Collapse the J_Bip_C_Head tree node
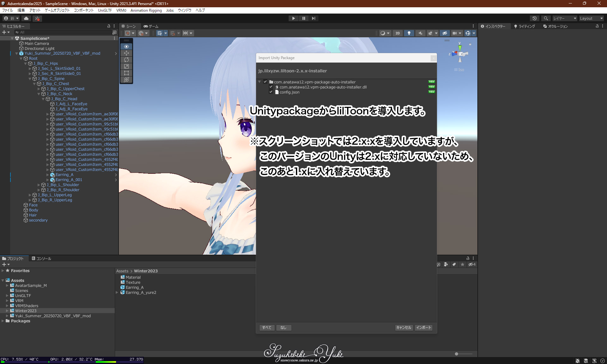The width and height of the screenshot is (607, 364). tap(44, 99)
